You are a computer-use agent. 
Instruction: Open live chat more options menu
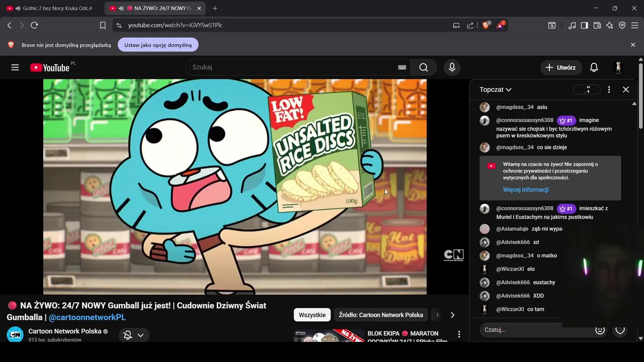coord(609,89)
